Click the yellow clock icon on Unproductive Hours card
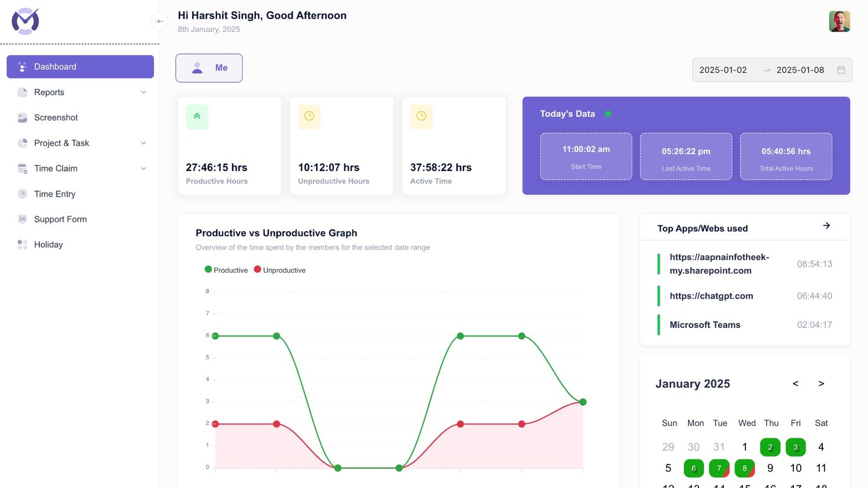The image size is (868, 488). [309, 116]
